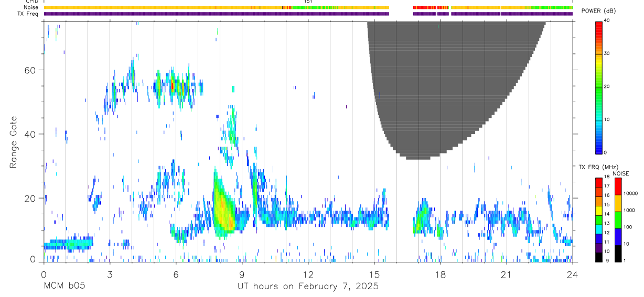The image size is (644, 297).
Task: Click the 9 tick on the UT hours axis
Action: coord(242,274)
